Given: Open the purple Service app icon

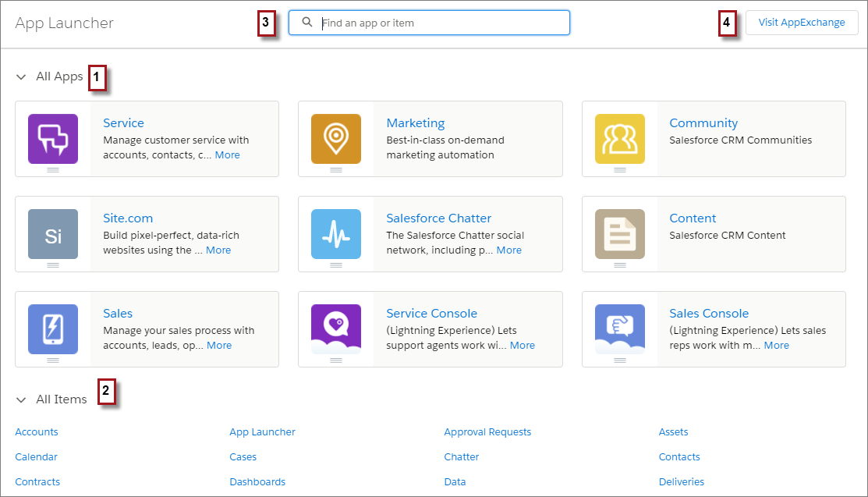Looking at the screenshot, I should click(x=53, y=139).
